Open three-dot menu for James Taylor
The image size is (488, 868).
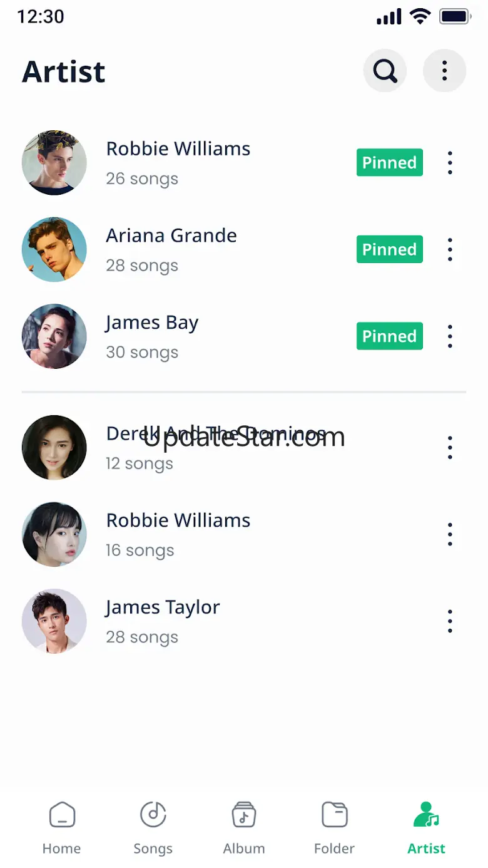pyautogui.click(x=450, y=621)
